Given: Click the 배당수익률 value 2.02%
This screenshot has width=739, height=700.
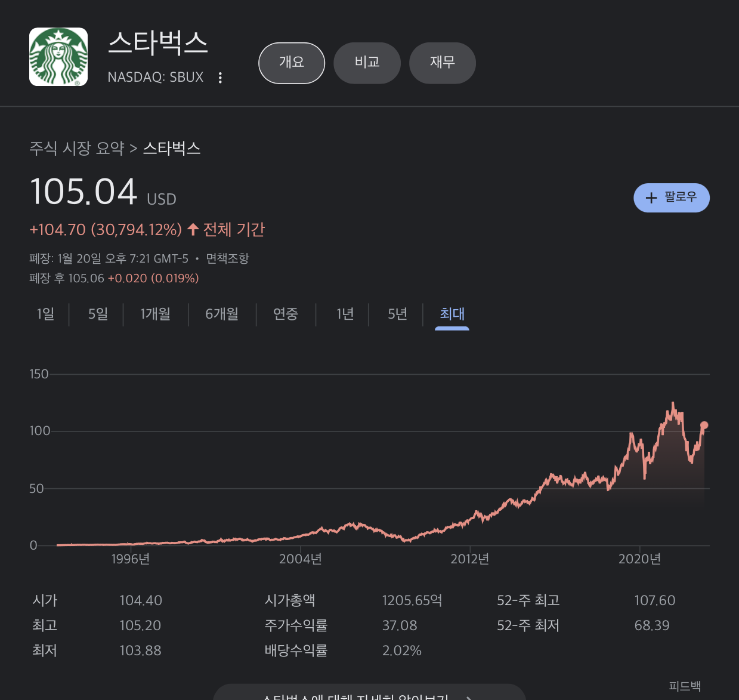Looking at the screenshot, I should [401, 650].
